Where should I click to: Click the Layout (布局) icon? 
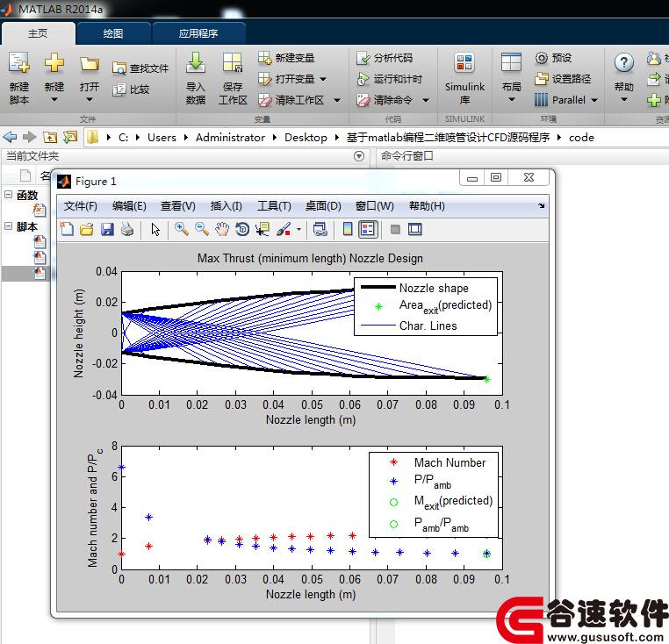click(511, 62)
